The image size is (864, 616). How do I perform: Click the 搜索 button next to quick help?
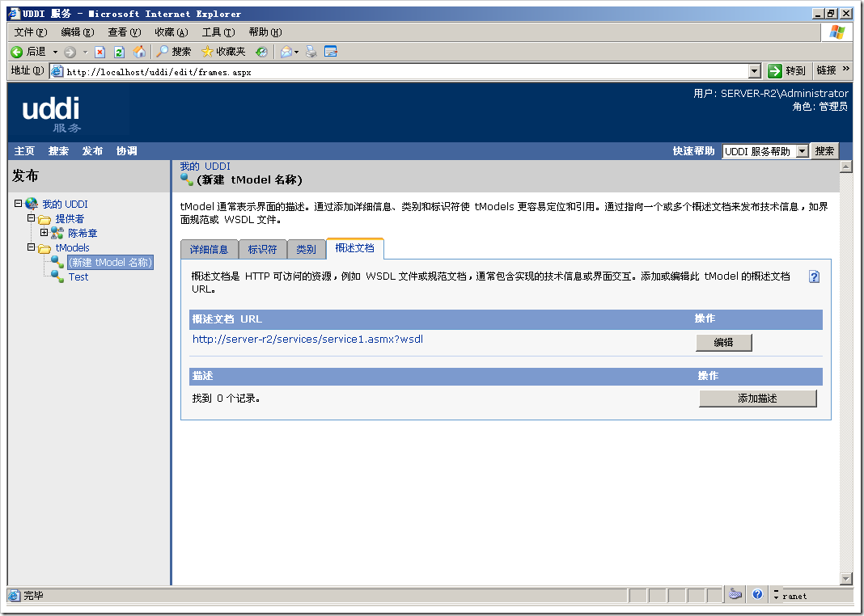[824, 151]
